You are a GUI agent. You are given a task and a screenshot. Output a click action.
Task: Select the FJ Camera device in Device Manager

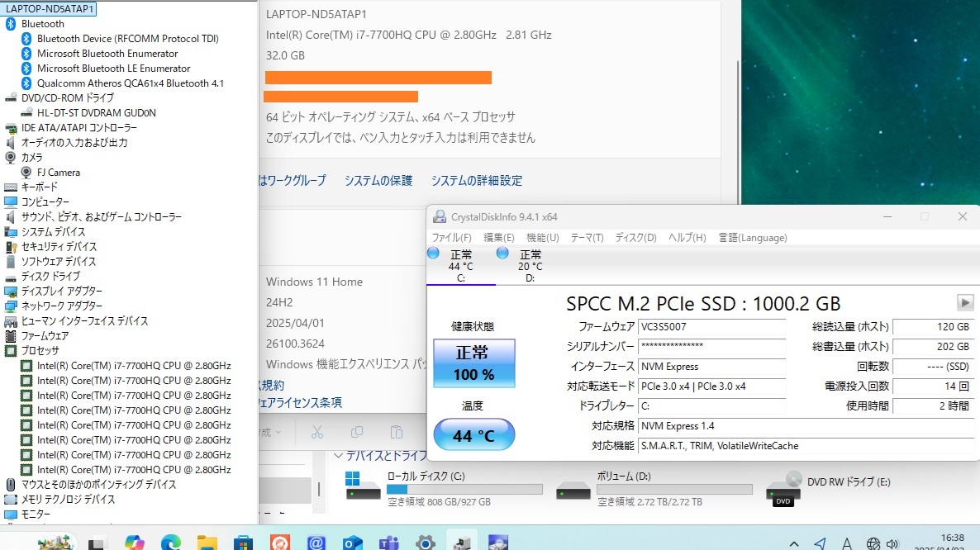pyautogui.click(x=57, y=172)
